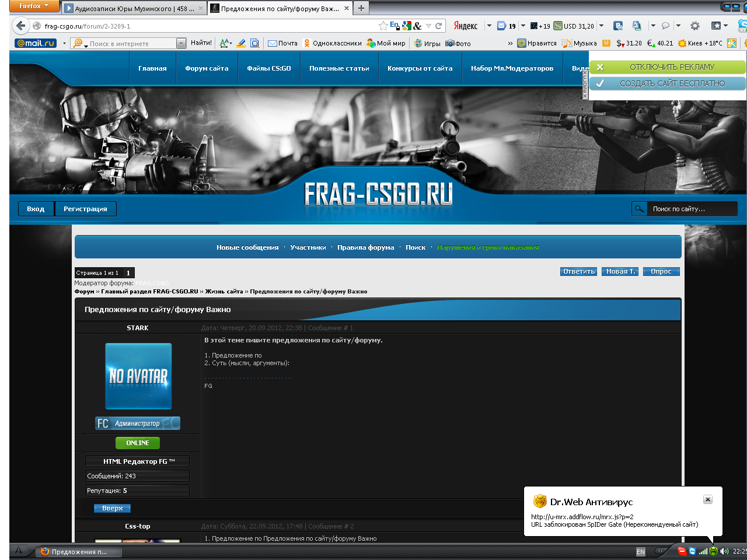Click the speech bubble chat icon
The width and height of the screenshot is (747, 560).
(x=665, y=26)
